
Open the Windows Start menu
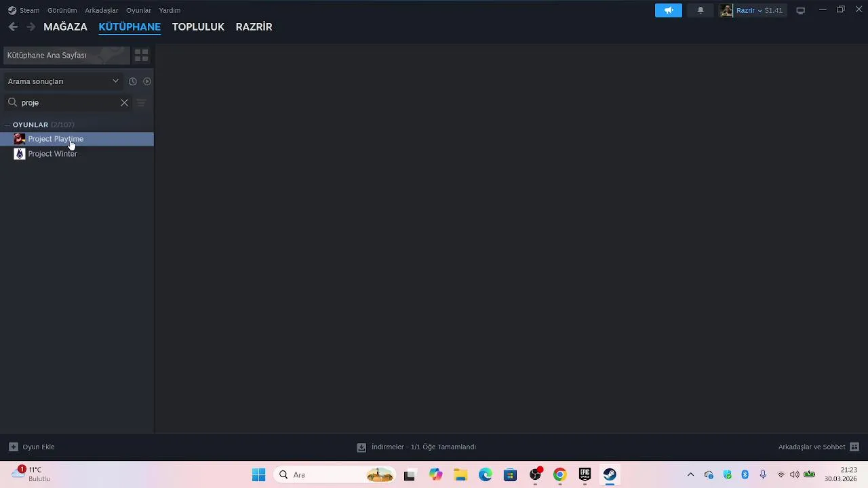pyautogui.click(x=258, y=475)
